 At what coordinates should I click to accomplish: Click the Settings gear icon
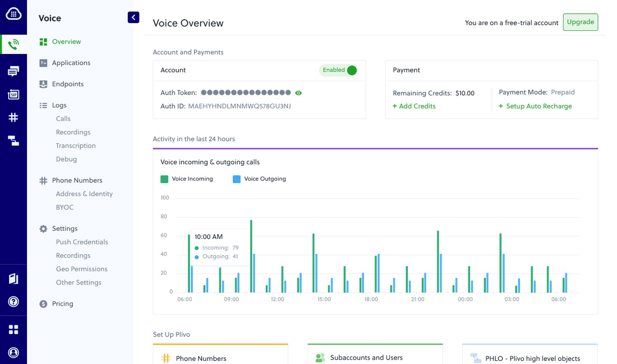click(x=43, y=229)
